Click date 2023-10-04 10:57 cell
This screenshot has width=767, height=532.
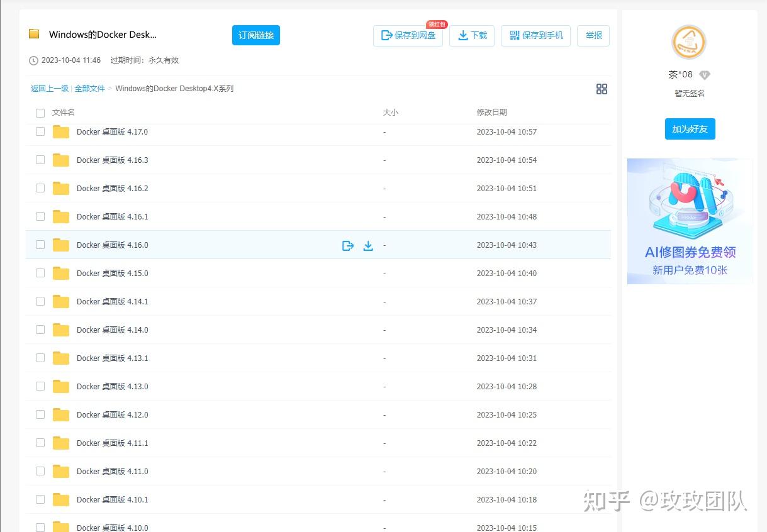tap(507, 131)
